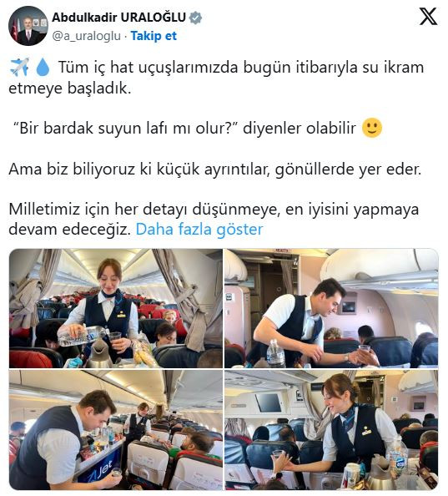
Task: Open photo of steward bending over AJet cart
Action: coord(116,430)
